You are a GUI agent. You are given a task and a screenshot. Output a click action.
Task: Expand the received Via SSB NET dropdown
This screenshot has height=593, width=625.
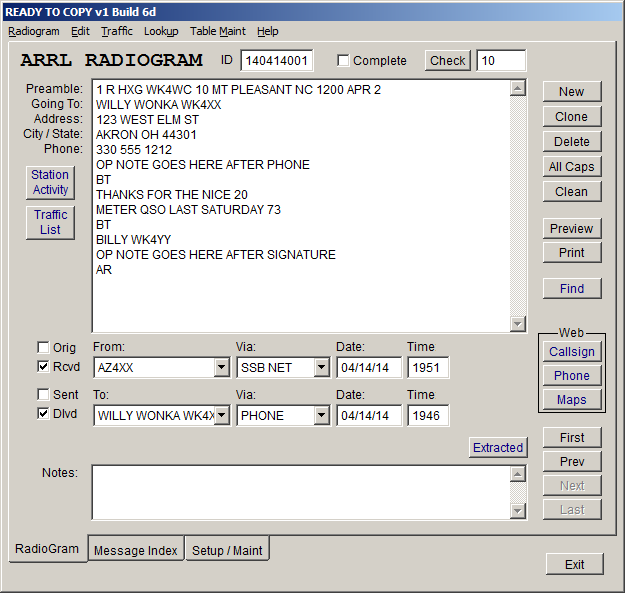coord(321,367)
